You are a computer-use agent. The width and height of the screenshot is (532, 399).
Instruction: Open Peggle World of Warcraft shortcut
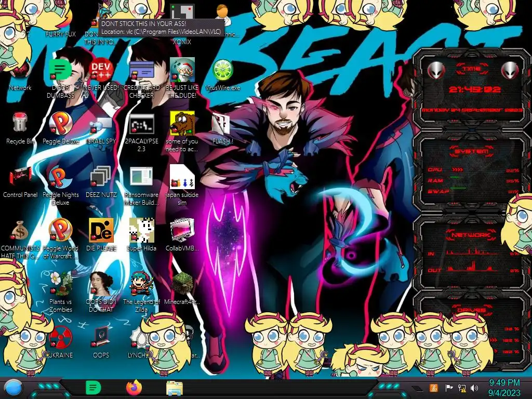(60, 239)
